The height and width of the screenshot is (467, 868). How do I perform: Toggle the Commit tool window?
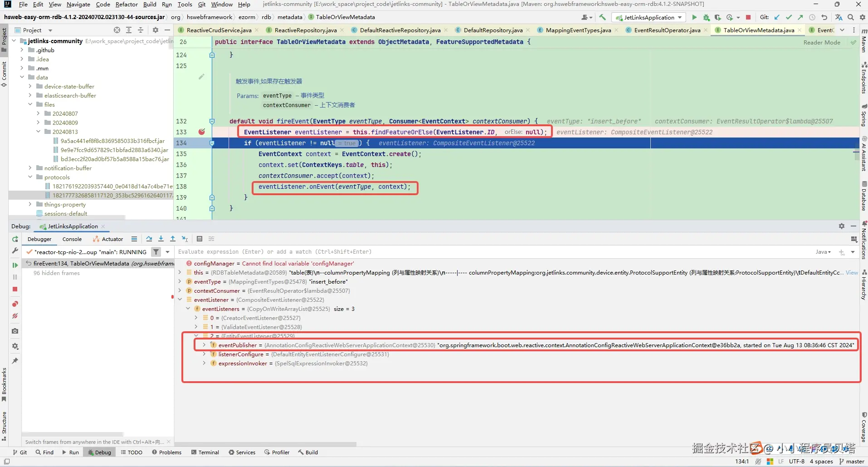[x=4, y=74]
